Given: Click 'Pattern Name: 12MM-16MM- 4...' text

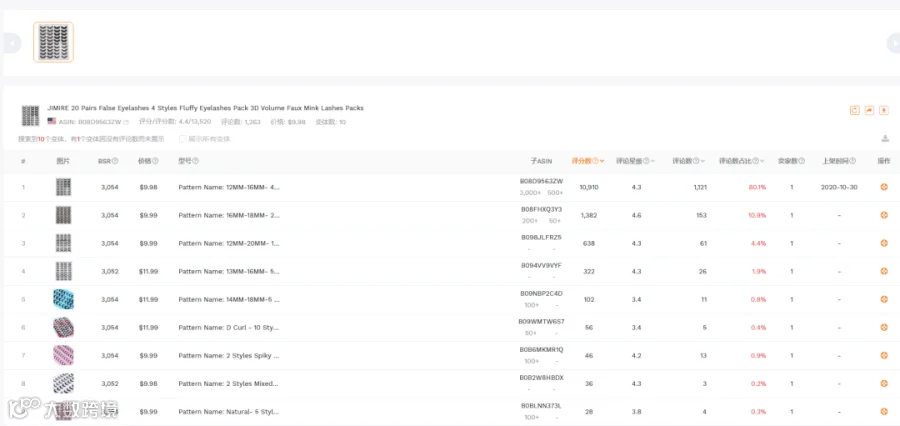Looking at the screenshot, I should click(x=229, y=187).
